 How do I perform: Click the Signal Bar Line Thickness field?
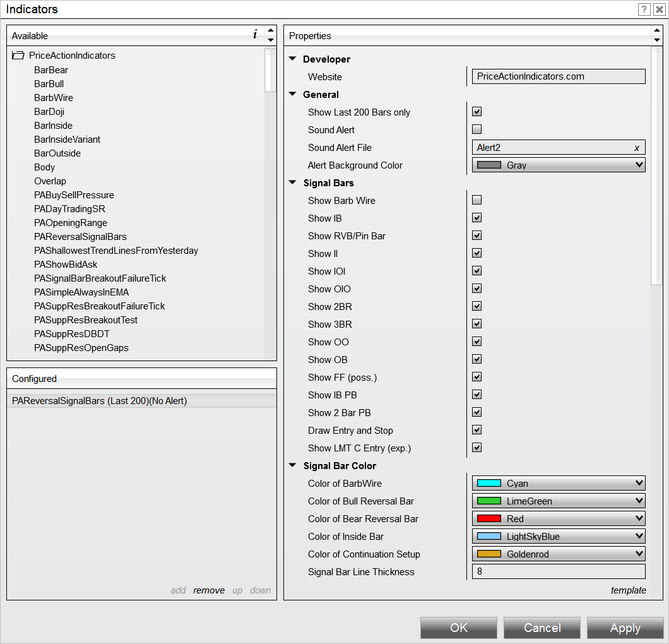[558, 572]
